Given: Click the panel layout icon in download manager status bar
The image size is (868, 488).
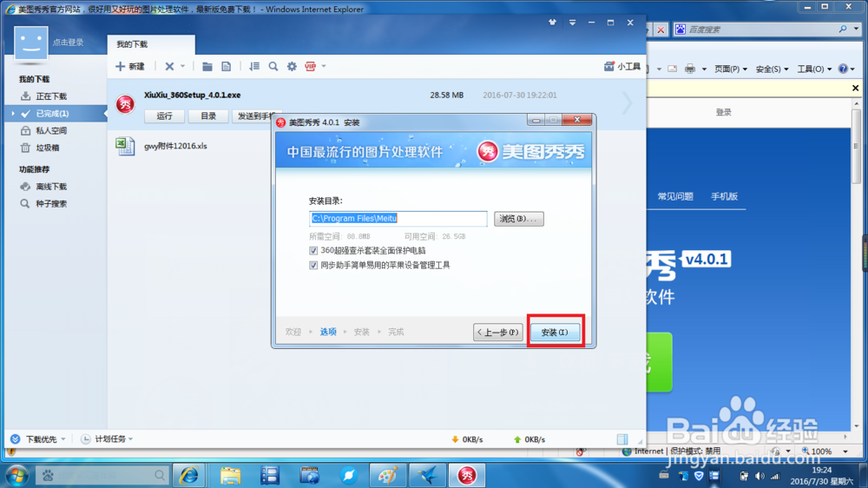Looking at the screenshot, I should pos(622,439).
